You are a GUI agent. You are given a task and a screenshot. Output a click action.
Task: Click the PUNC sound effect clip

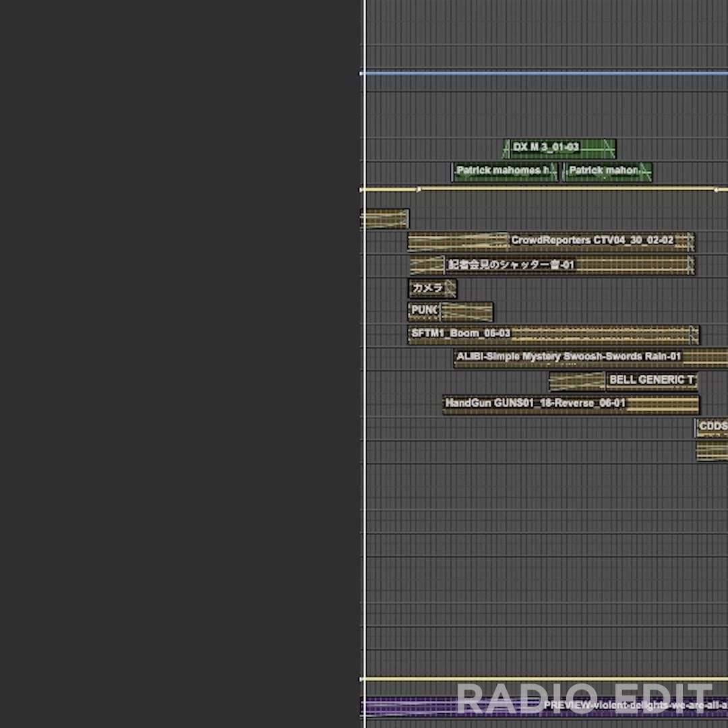coord(423,311)
